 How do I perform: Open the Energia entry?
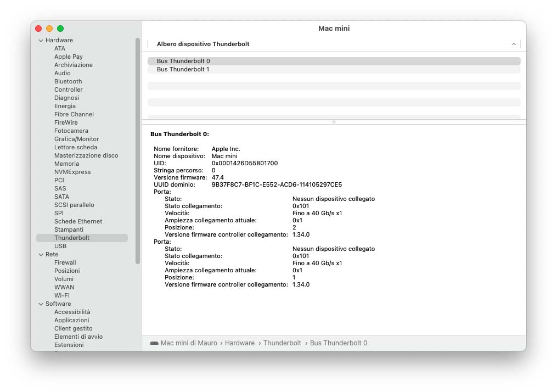pos(65,106)
